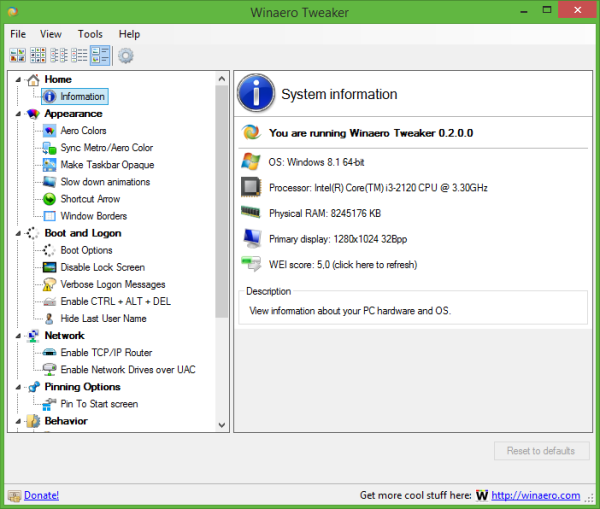Click the Windows flag icon beside OS

251,162
